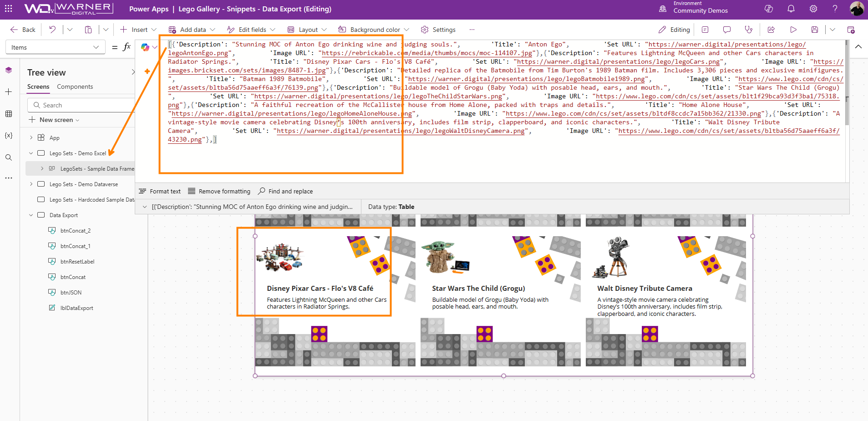Viewport: 868px width, 421px height.
Task: Click the undo icon
Action: pyautogui.click(x=52, y=30)
